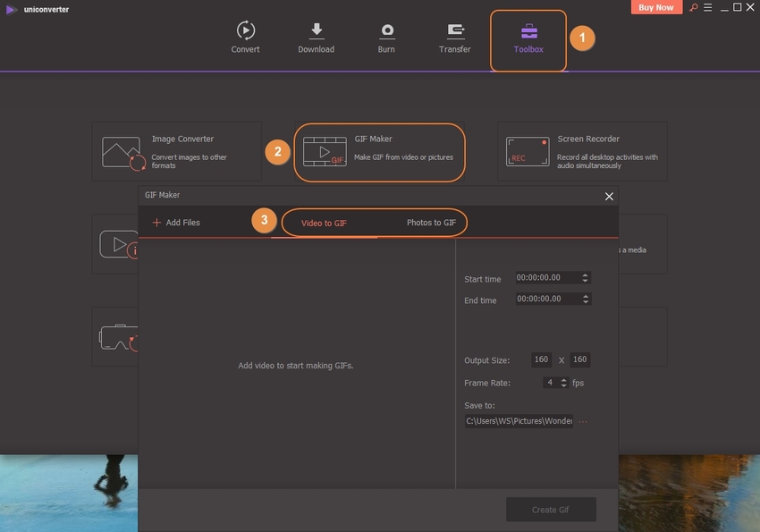The height and width of the screenshot is (532, 760).
Task: Adjust the Start time spinner arrows
Action: 585,278
